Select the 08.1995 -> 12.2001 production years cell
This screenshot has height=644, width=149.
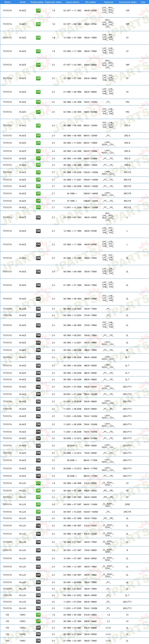pos(72,343)
